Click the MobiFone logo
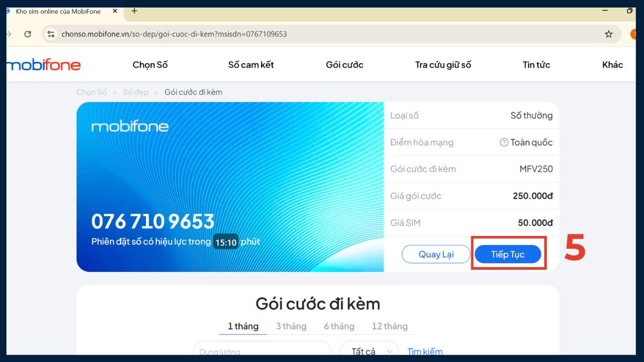 coord(43,64)
